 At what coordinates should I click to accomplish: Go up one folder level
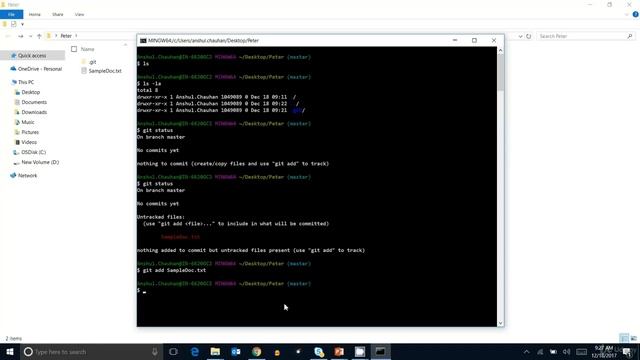(39, 36)
